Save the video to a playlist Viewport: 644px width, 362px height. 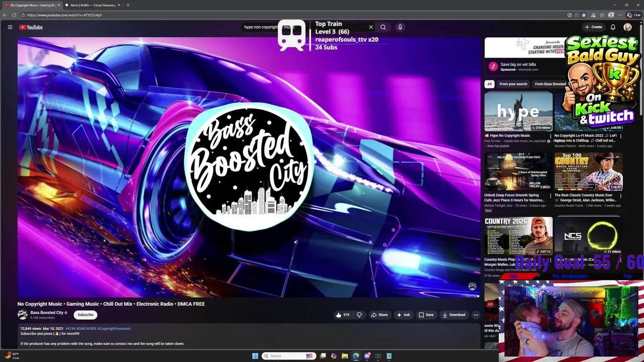tap(426, 315)
